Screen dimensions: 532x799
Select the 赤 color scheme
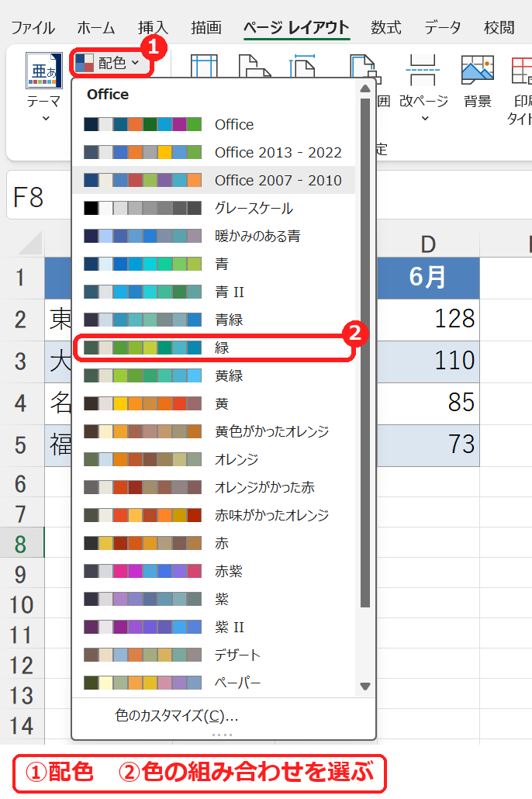coord(213,543)
